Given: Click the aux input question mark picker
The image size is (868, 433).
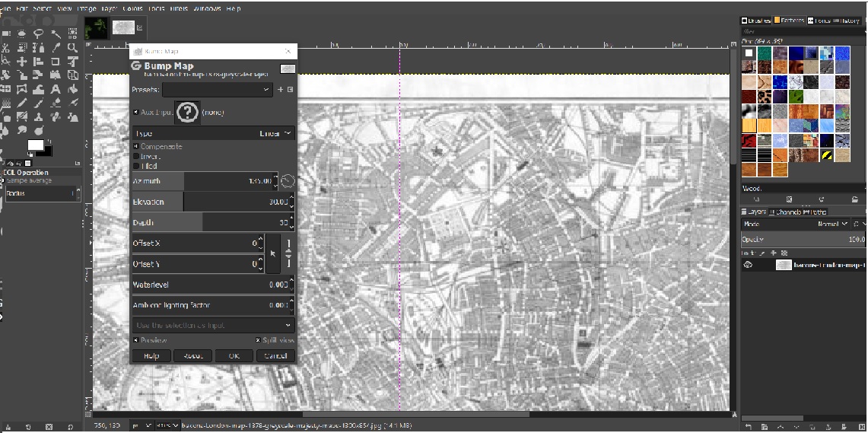Looking at the screenshot, I should click(x=187, y=113).
